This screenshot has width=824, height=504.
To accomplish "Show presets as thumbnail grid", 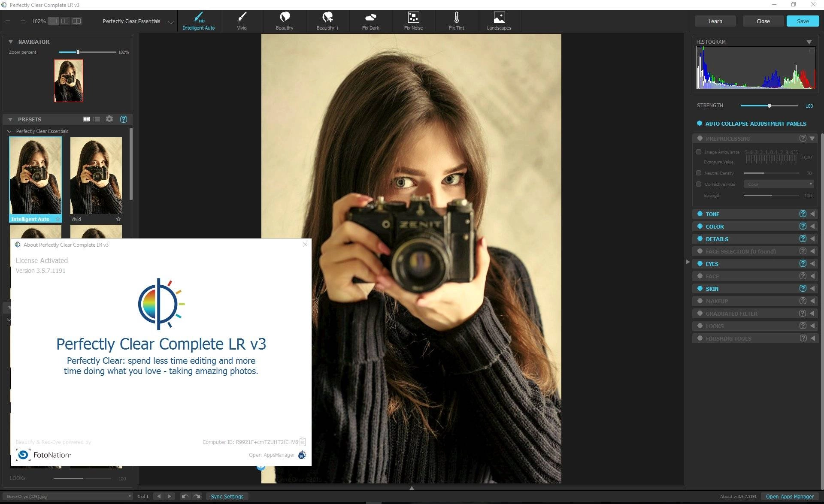I will 86,119.
